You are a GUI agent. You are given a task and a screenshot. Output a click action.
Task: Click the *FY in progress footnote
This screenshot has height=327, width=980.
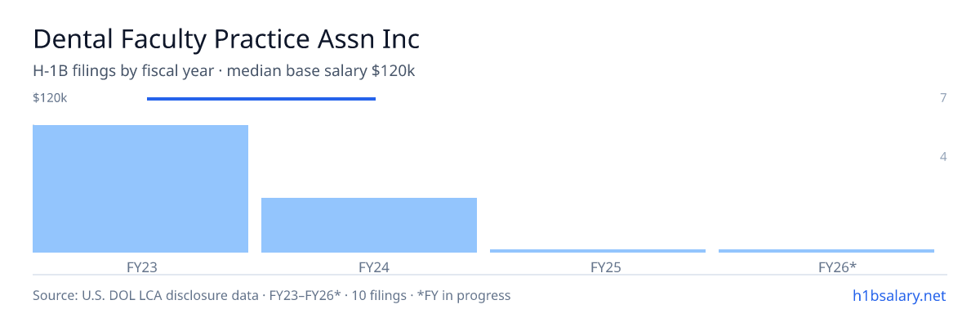(464, 295)
